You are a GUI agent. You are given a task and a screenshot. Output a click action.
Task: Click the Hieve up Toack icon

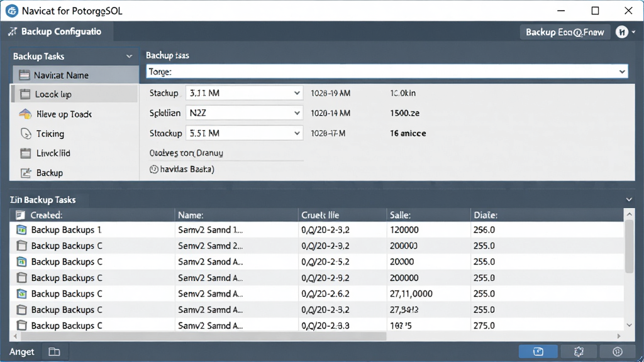[x=25, y=114]
